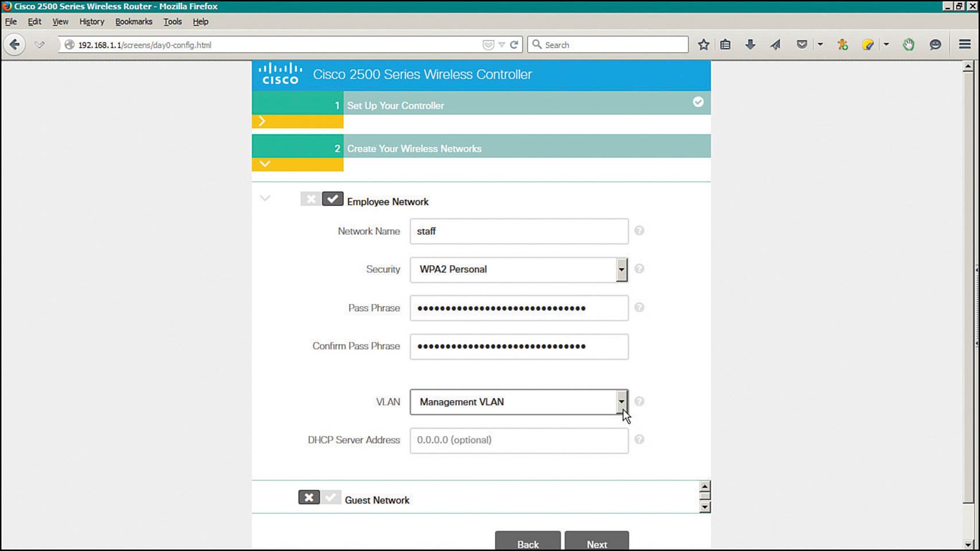The height and width of the screenshot is (551, 980).
Task: Click the Pocket icon inside the address bar
Action: point(488,45)
